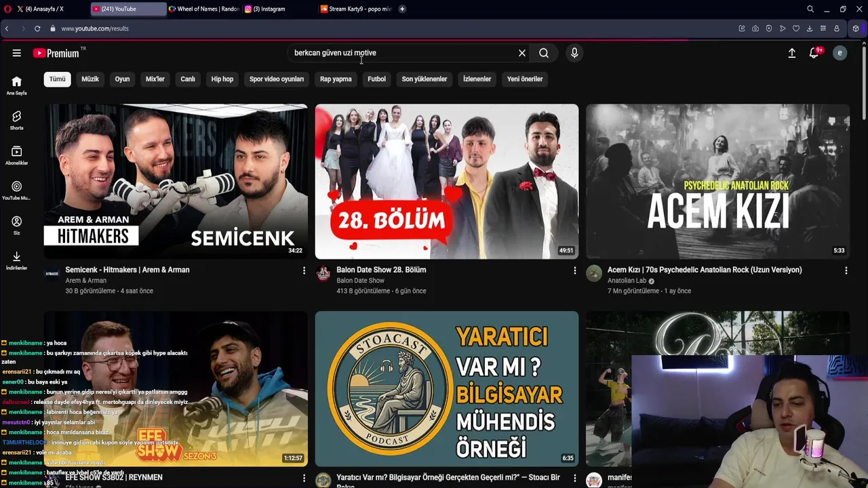Select the Hip hop filter chip
Viewport: 868px width, 488px height.
[222, 79]
